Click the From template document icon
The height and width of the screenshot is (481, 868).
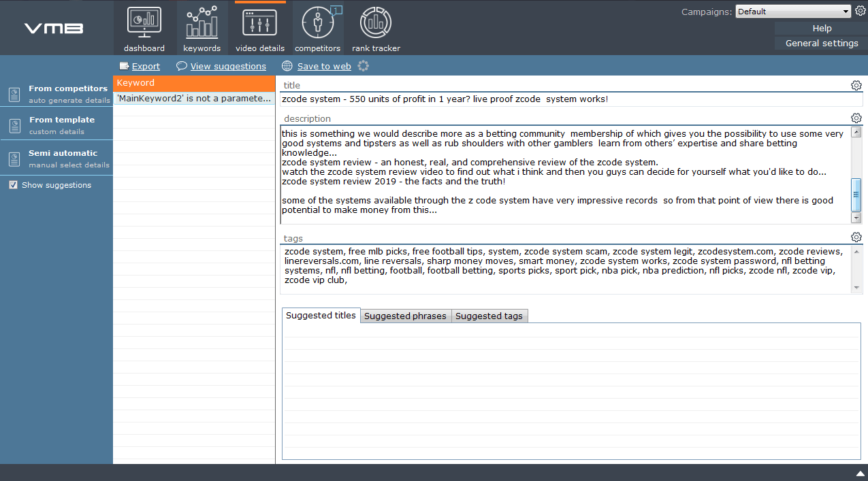[x=13, y=125]
